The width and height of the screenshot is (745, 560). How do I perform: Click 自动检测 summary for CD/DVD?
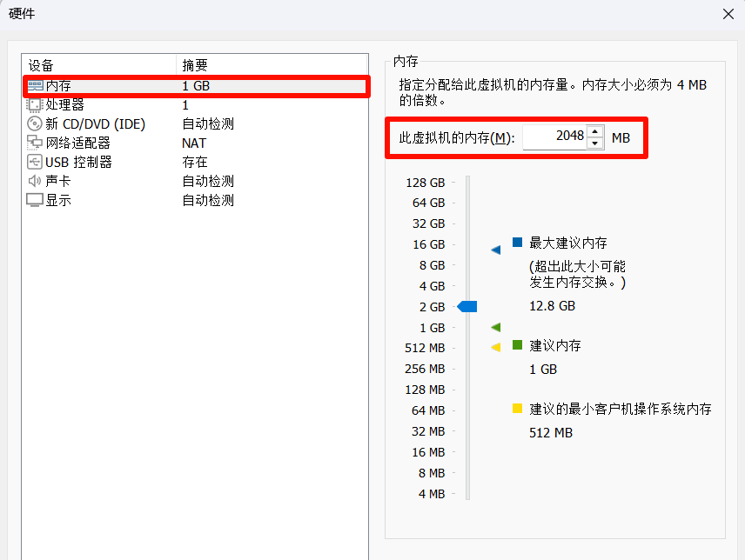[208, 123]
